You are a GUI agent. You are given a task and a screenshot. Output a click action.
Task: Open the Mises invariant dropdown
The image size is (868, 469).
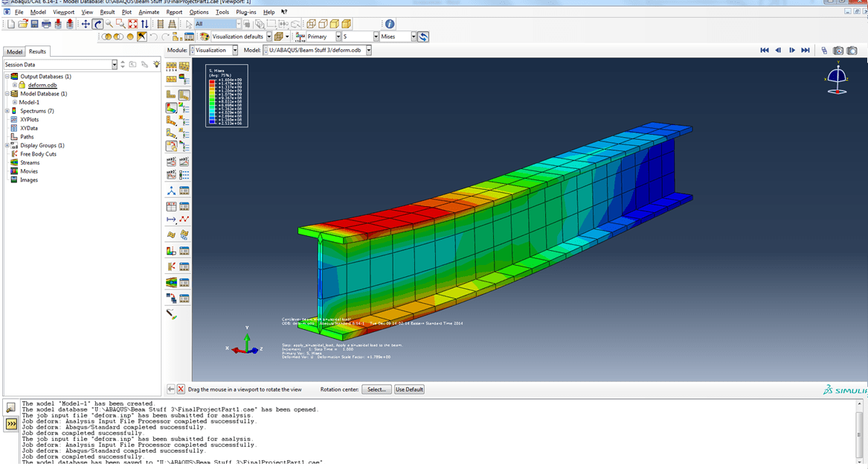[414, 36]
